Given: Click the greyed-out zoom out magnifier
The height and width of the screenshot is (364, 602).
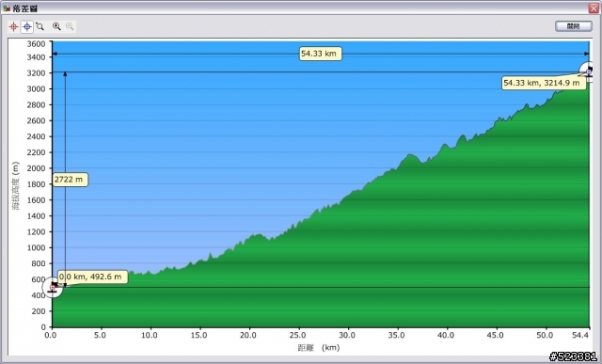Looking at the screenshot, I should pos(70,26).
